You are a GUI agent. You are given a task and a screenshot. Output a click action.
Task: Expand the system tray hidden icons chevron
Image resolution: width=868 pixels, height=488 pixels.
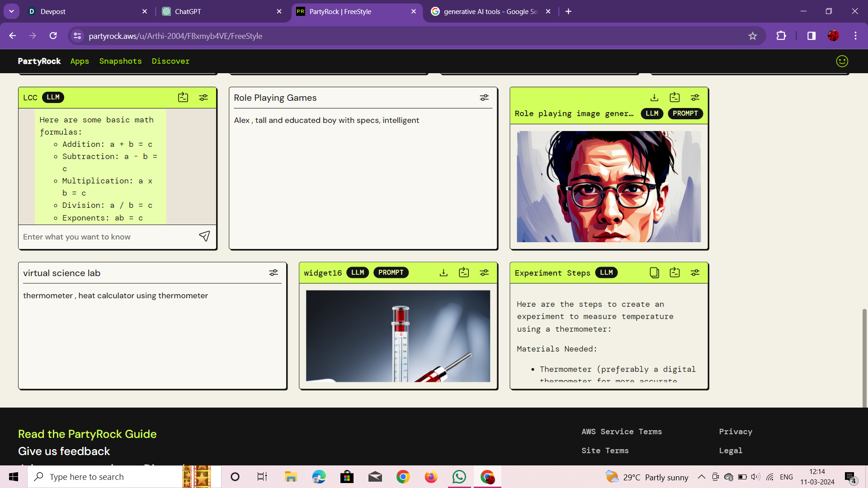[701, 477]
